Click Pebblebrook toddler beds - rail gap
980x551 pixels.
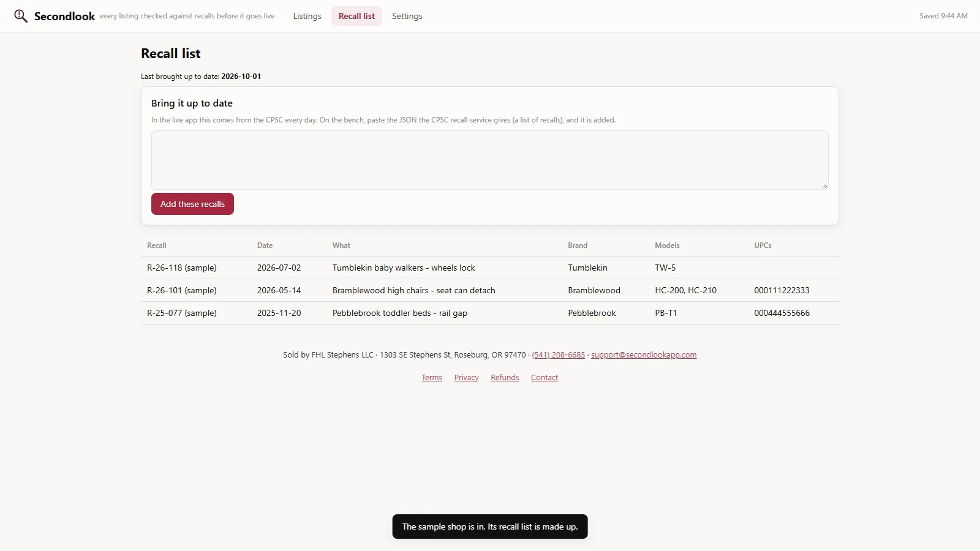tap(400, 313)
